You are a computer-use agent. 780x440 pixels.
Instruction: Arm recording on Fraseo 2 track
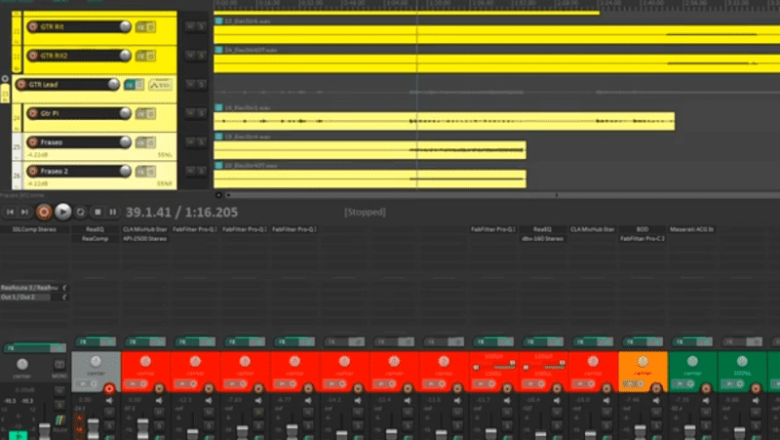pos(33,171)
